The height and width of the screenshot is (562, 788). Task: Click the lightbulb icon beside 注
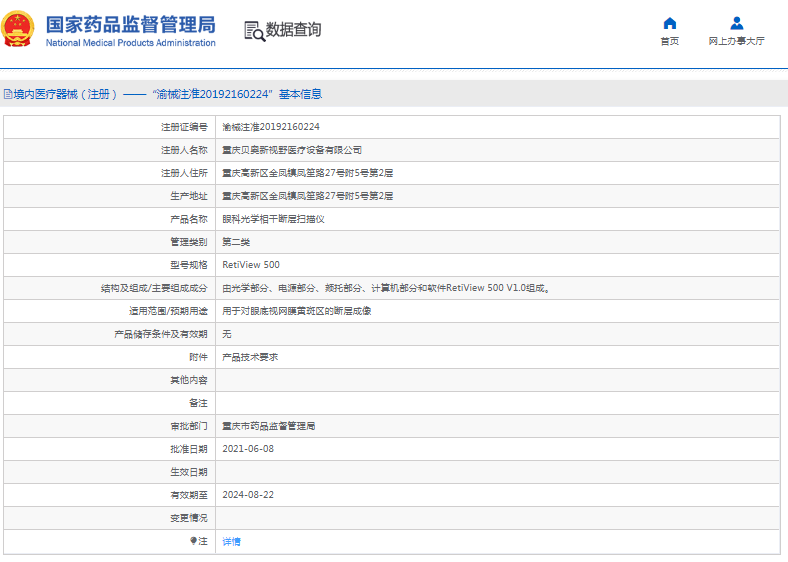[193, 541]
